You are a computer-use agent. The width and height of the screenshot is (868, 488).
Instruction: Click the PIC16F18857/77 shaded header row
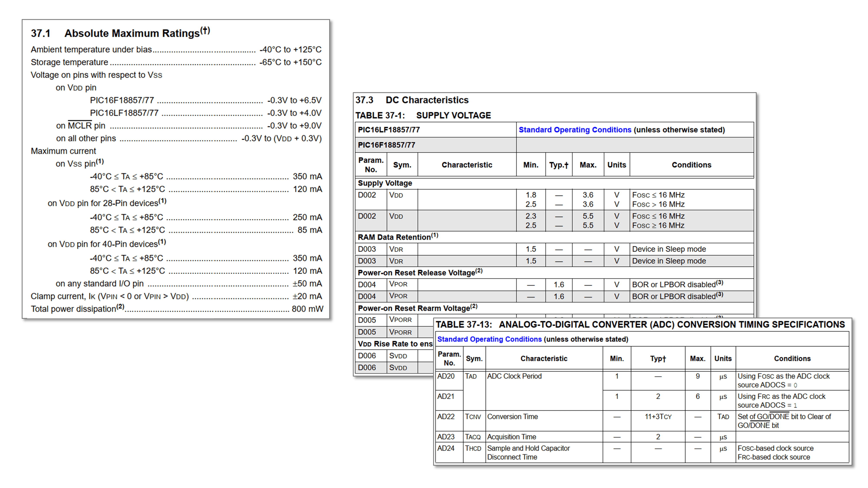click(554, 145)
